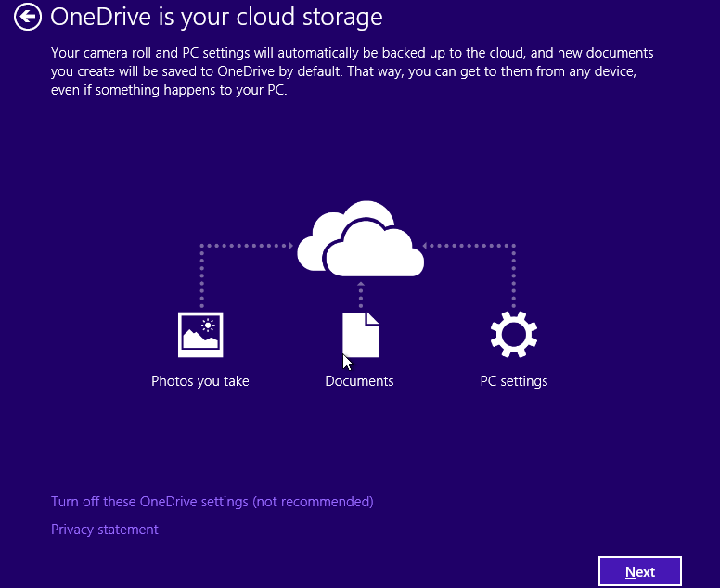Click the 'Photos you take' label
This screenshot has height=588, width=720.
pyautogui.click(x=200, y=381)
